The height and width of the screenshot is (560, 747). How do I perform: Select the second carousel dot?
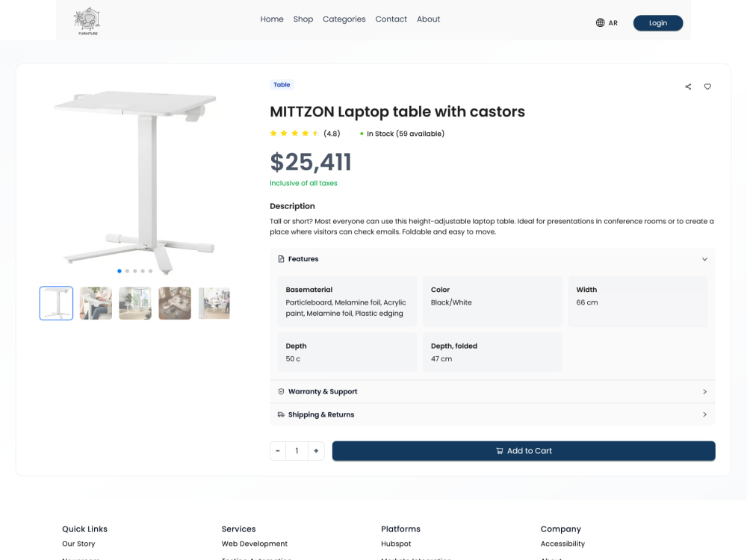127,271
